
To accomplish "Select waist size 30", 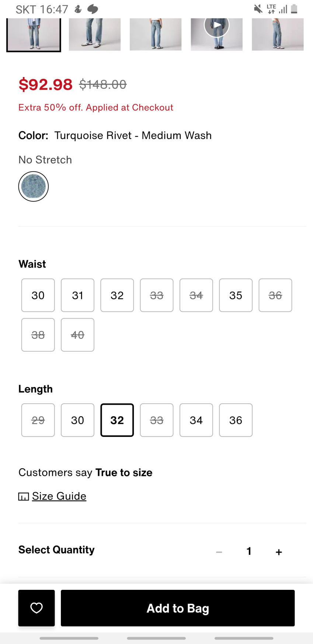I will click(x=38, y=295).
